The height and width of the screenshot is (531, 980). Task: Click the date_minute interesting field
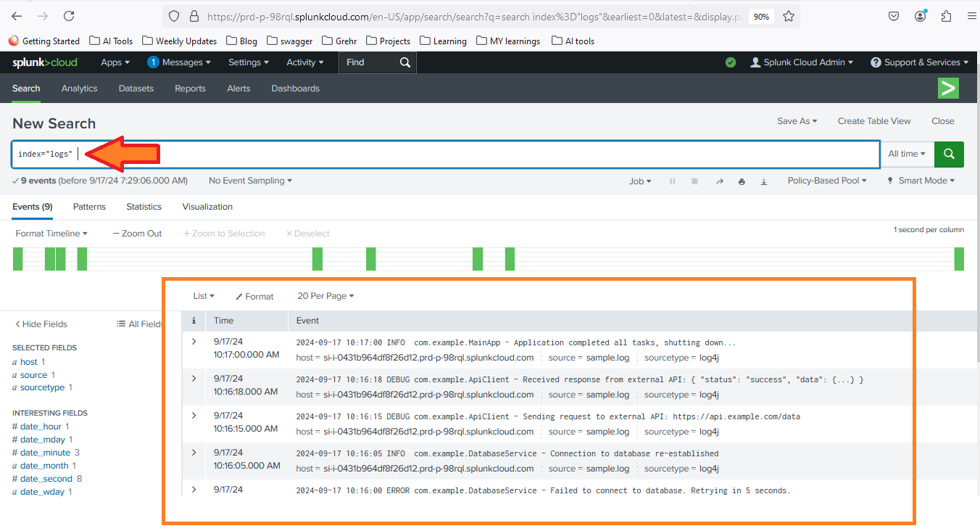46,453
